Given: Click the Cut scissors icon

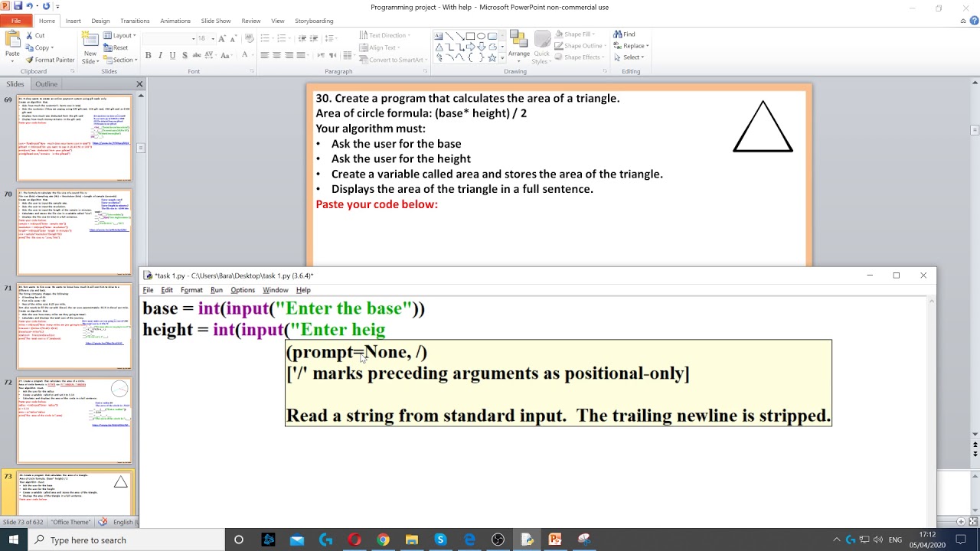Looking at the screenshot, I should 29,35.
